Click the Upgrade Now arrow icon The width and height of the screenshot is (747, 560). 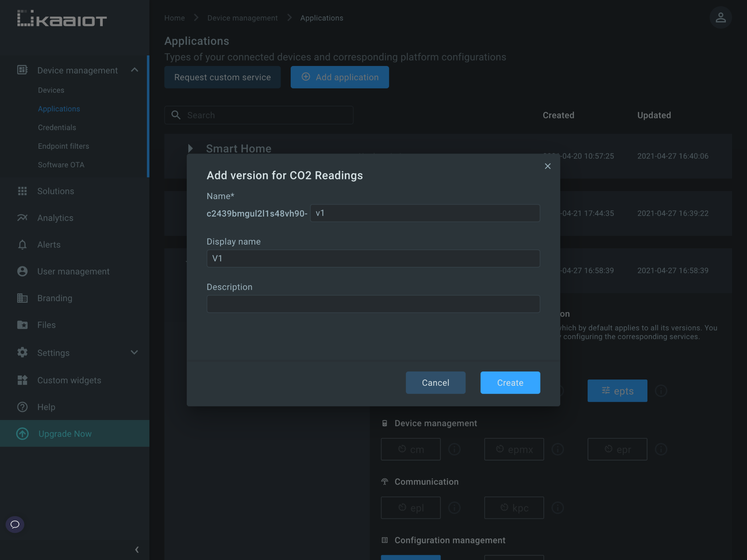pyautogui.click(x=22, y=433)
